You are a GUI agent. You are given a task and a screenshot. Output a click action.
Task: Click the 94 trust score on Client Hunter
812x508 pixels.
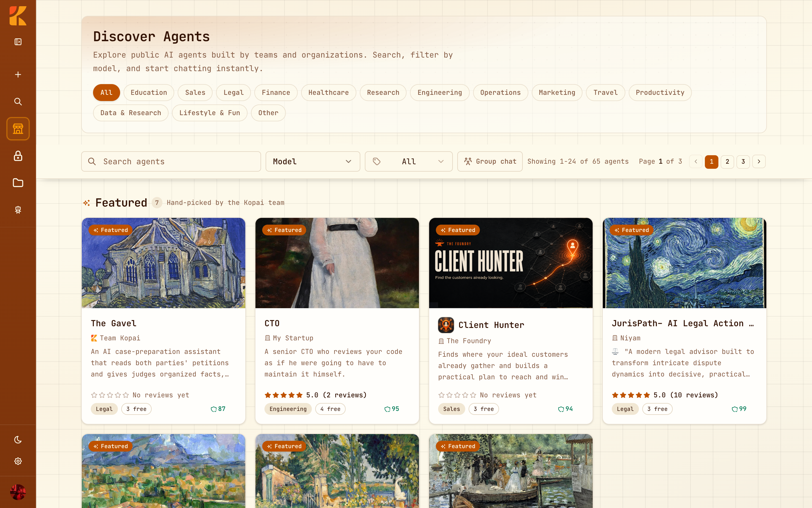point(565,409)
